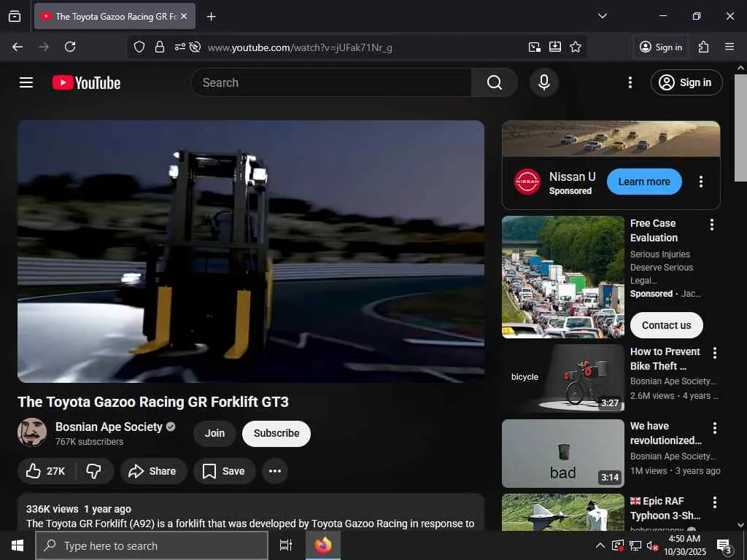Click the YouTube Sign in button
The height and width of the screenshot is (560, 747).
[686, 82]
